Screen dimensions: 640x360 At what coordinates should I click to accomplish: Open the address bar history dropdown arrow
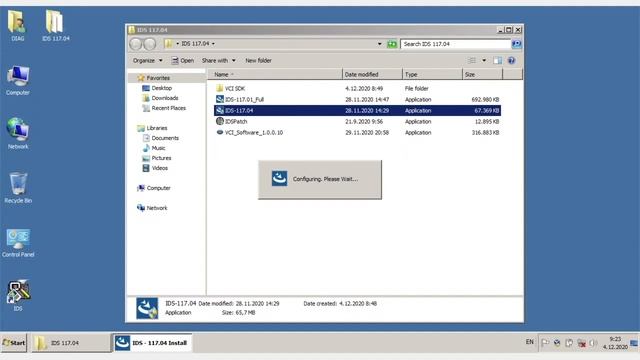(x=380, y=44)
